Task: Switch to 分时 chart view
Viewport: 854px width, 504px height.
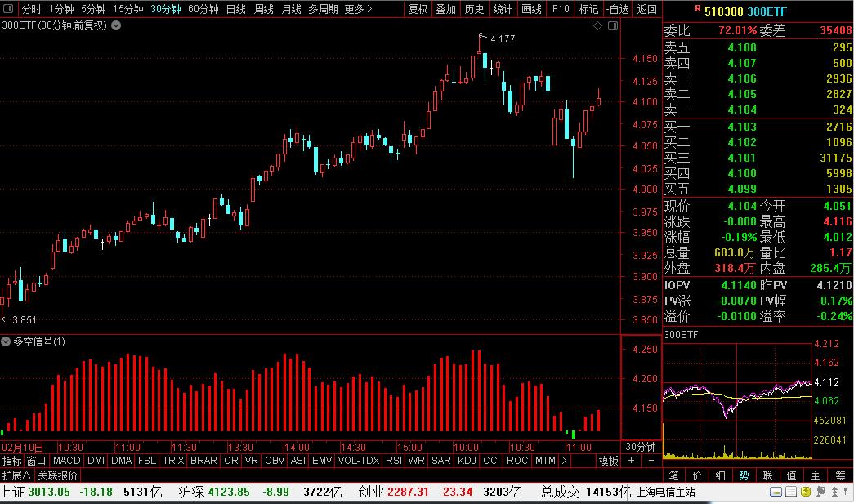Action: [x=32, y=9]
